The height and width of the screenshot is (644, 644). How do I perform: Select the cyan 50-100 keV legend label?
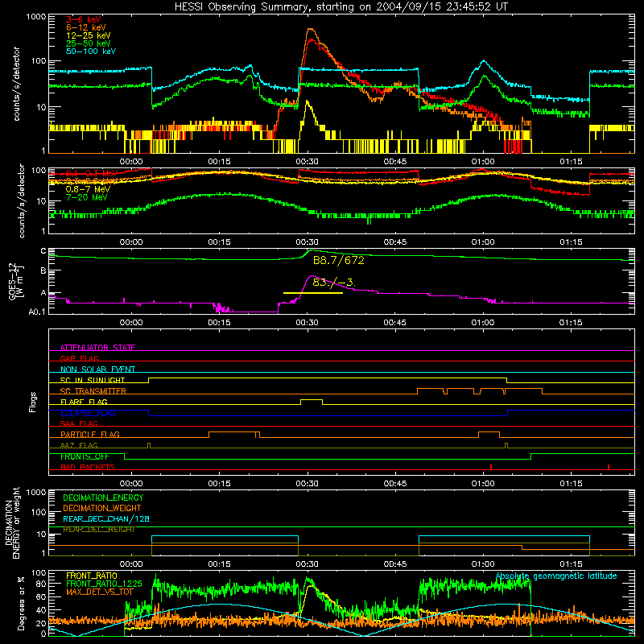(91, 52)
